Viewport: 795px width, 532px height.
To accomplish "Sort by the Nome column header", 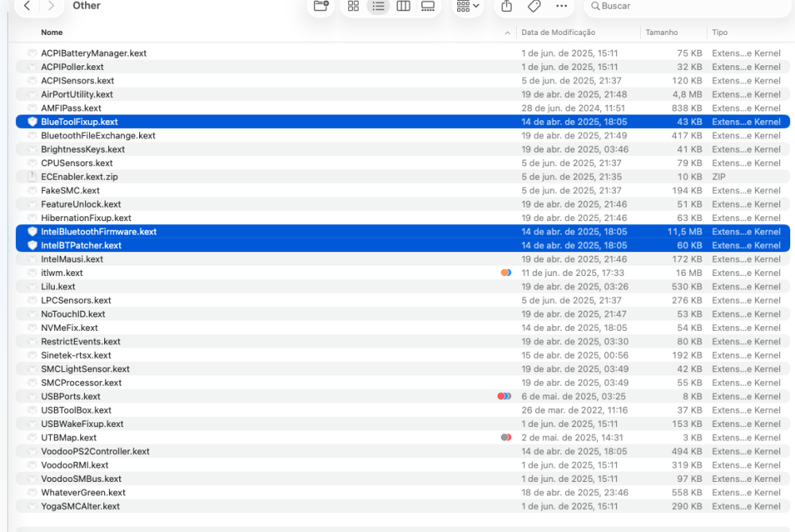I will click(x=52, y=33).
